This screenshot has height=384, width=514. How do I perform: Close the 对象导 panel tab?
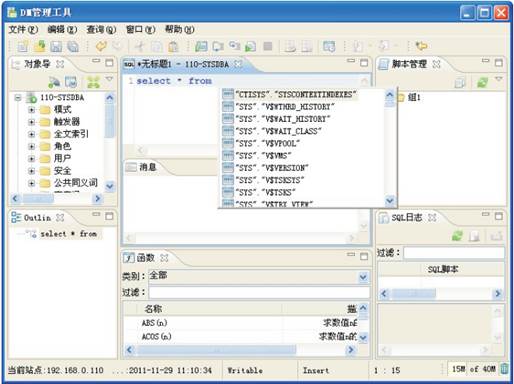tap(60, 64)
